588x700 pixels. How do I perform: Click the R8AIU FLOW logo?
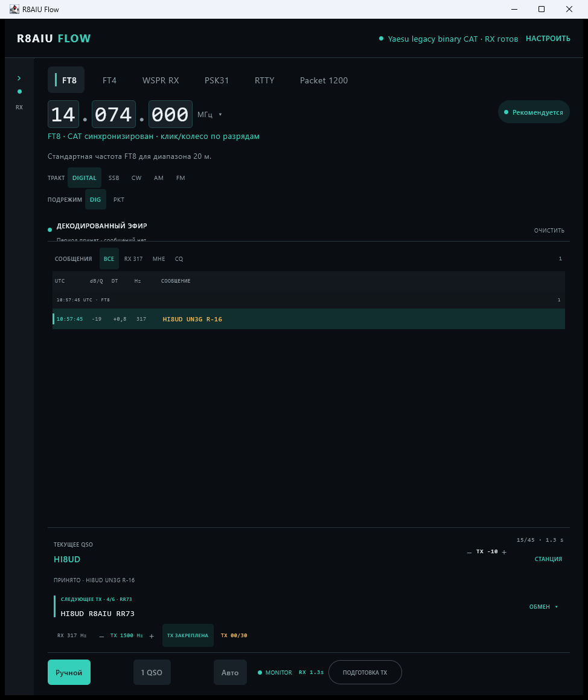pos(54,39)
